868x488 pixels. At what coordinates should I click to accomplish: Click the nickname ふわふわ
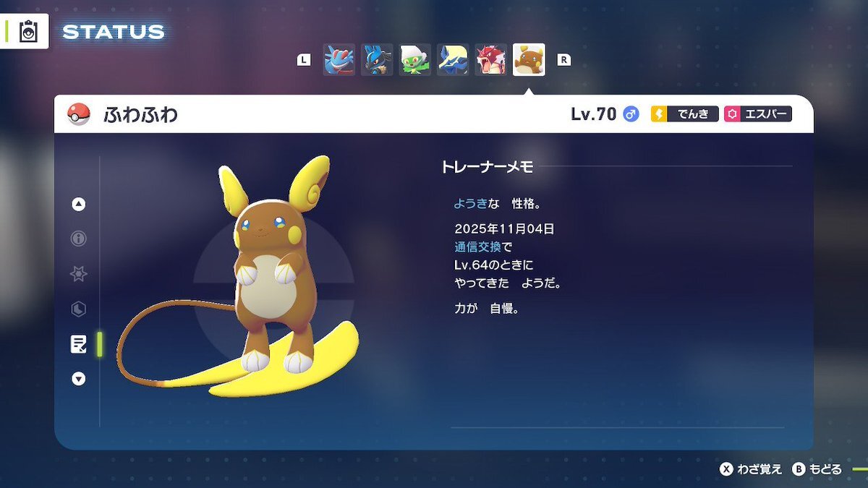point(140,114)
